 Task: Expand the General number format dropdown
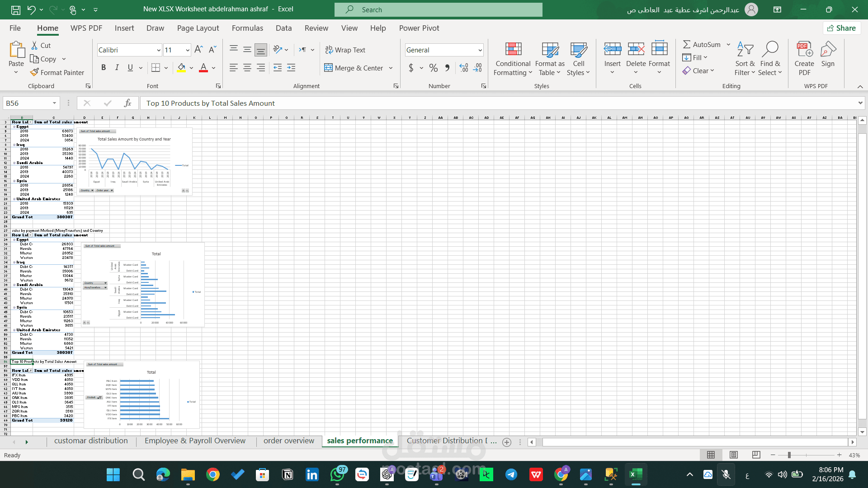click(480, 50)
